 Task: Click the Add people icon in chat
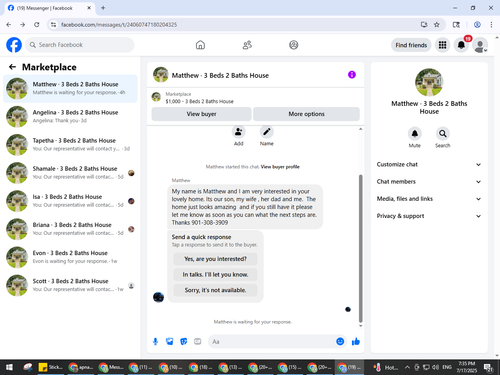click(239, 132)
